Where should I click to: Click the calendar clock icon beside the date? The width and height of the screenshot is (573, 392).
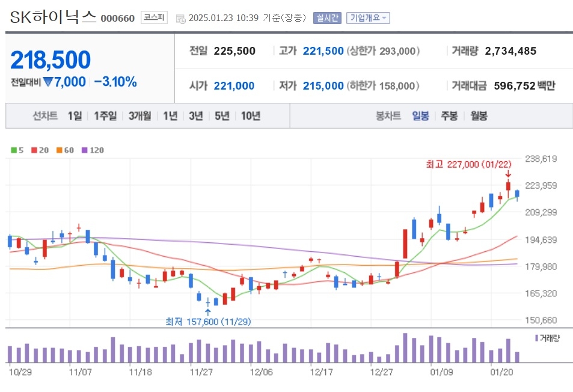pos(180,19)
